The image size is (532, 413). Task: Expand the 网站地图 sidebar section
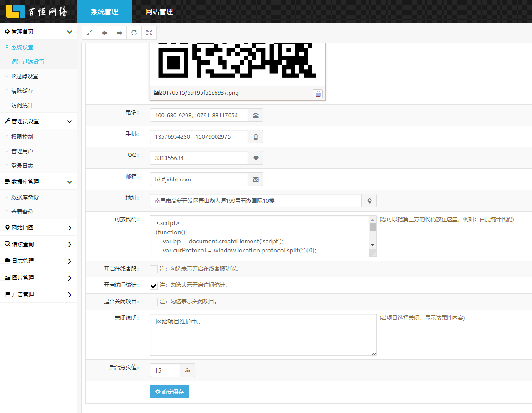[70, 228]
